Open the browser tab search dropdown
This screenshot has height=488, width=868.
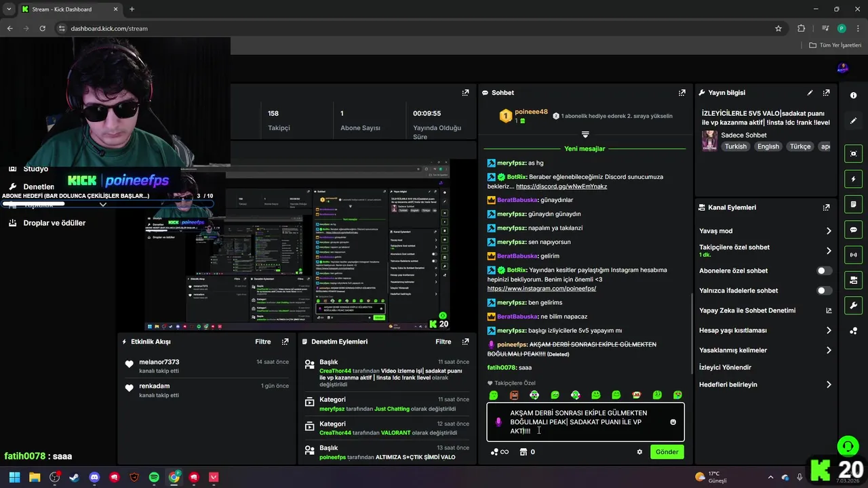click(9, 9)
